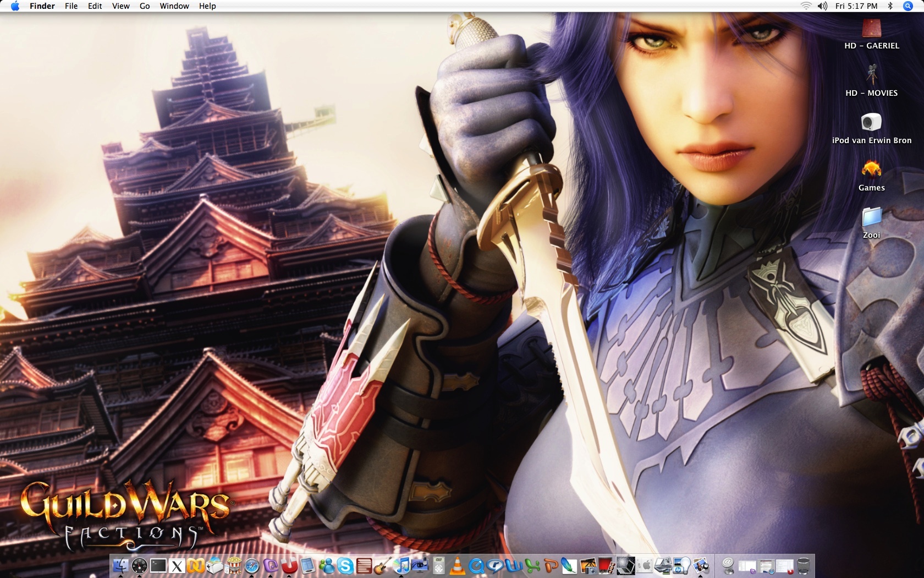
Task: Launch the blue feather Photoshop icon
Action: (570, 565)
